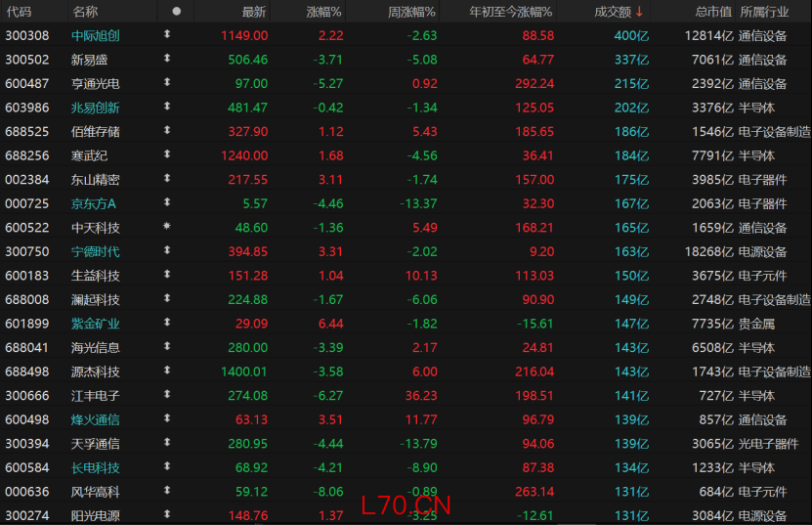The height and width of the screenshot is (525, 812).
Task: Open stock 中际旭创
Action: pyautogui.click(x=96, y=36)
